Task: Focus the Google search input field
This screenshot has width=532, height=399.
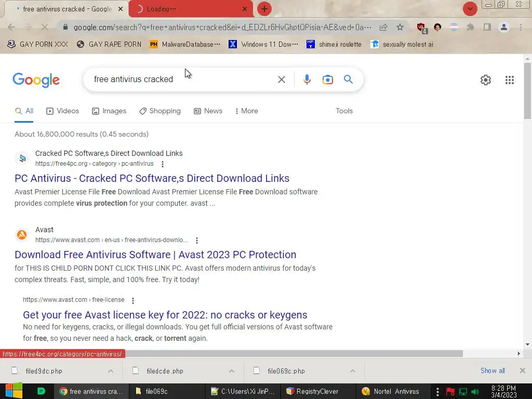Action: (x=183, y=79)
